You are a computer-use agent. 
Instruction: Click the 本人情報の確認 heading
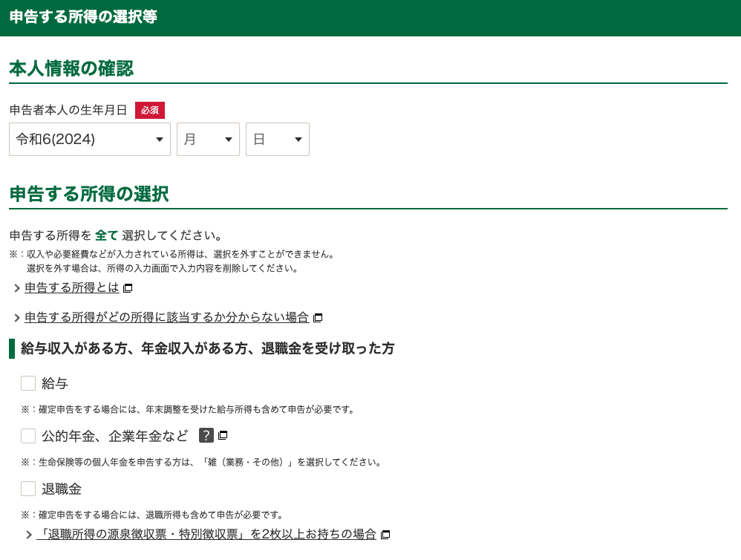pyautogui.click(x=71, y=68)
